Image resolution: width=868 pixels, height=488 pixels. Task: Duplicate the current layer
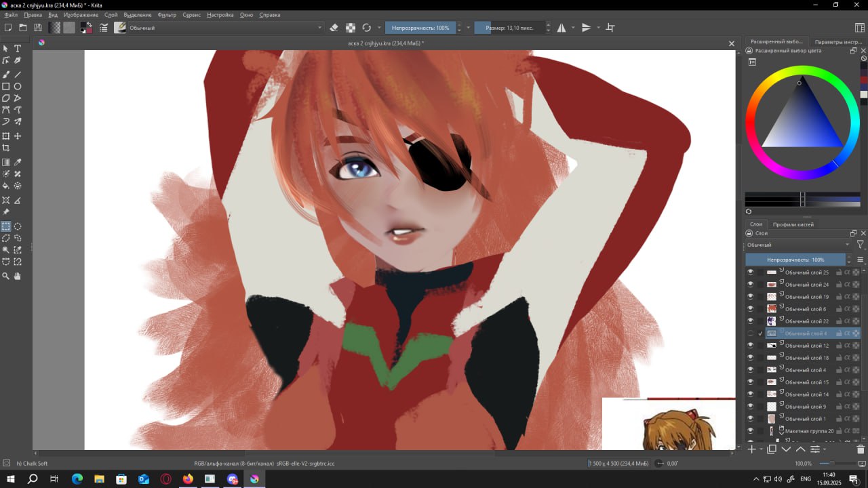772,449
